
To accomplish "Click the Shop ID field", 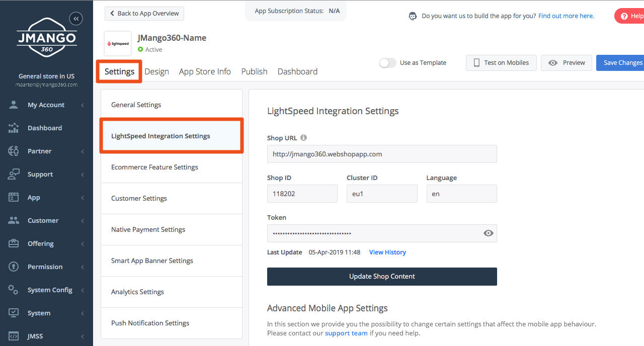I will [302, 194].
